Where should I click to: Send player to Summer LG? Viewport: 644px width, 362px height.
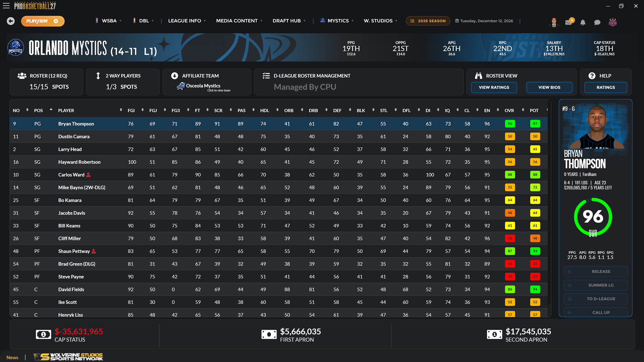(x=595, y=285)
